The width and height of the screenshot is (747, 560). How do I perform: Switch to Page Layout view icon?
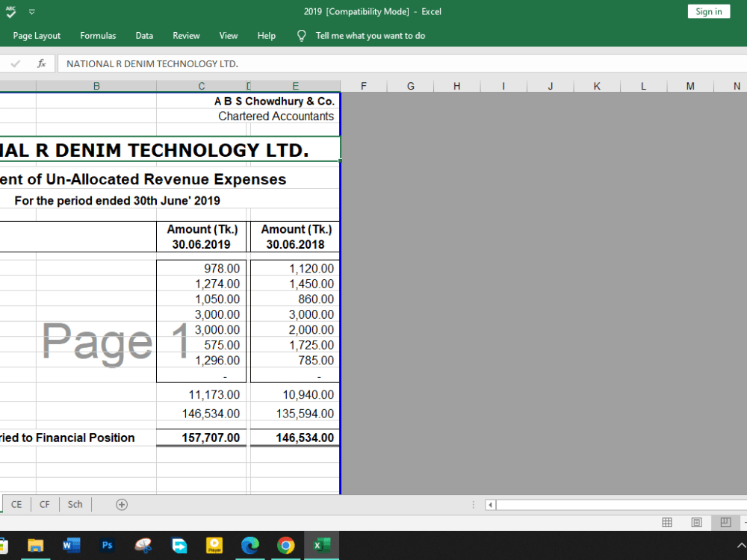[x=696, y=523]
